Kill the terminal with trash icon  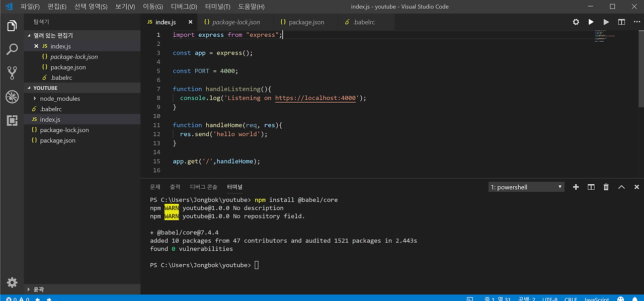point(606,187)
